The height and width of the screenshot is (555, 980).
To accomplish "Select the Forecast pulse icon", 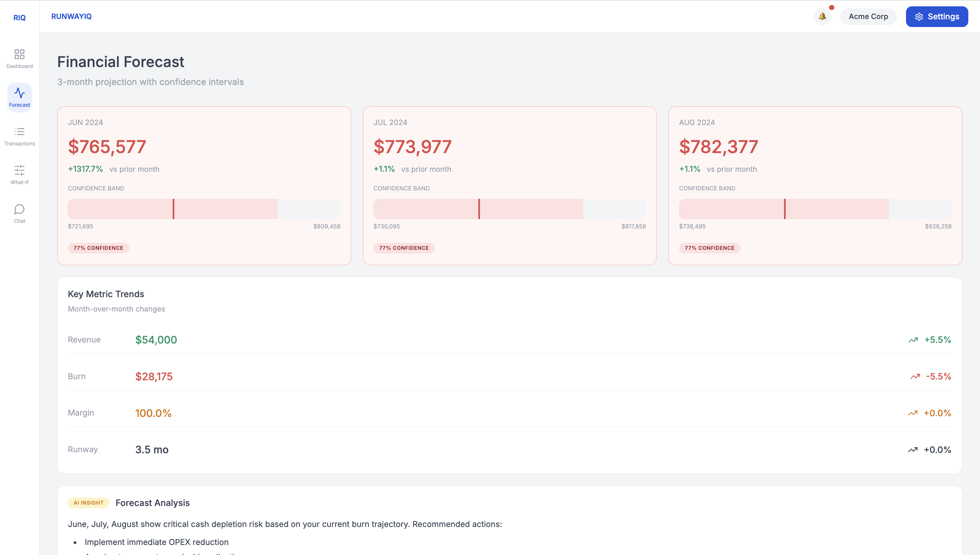I will (19, 93).
